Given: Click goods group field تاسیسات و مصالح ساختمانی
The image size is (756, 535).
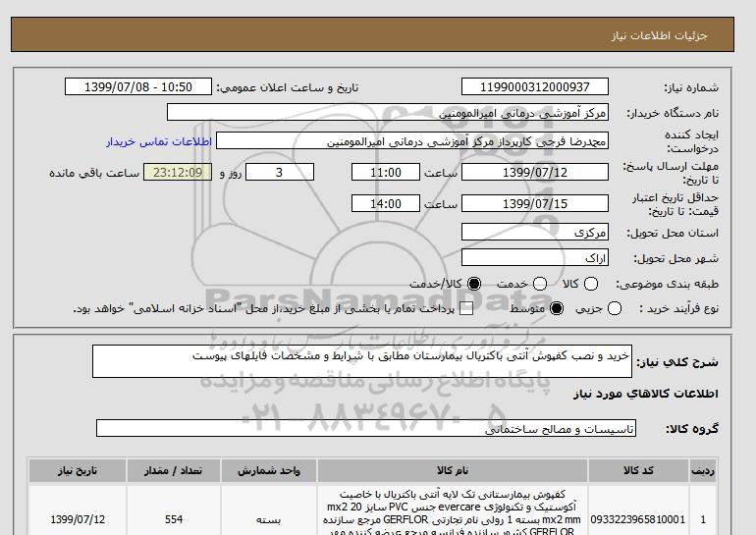Looking at the screenshot, I should pyautogui.click(x=366, y=428).
